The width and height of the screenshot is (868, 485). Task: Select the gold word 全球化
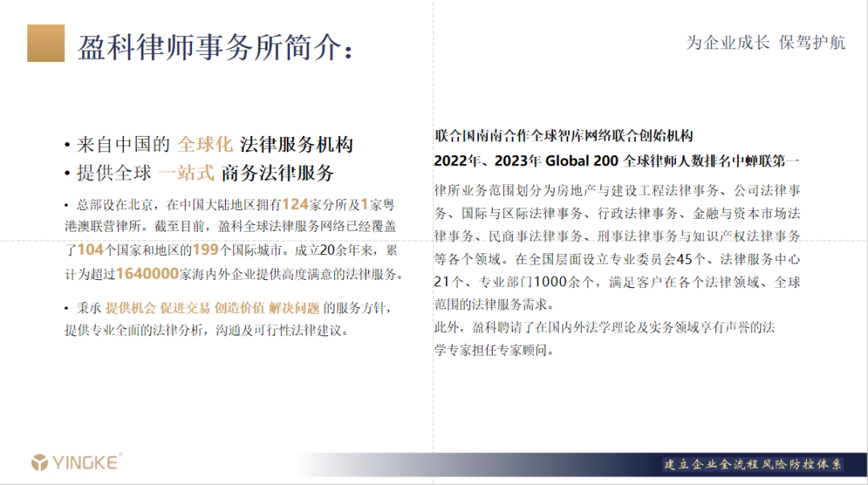coord(205,145)
